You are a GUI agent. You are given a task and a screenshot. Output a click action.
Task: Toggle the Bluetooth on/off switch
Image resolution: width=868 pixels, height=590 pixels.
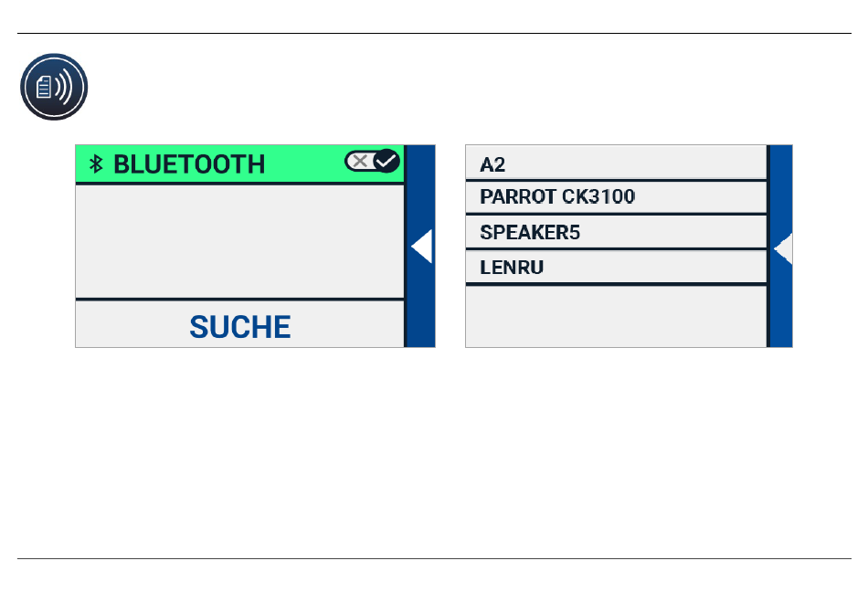click(372, 162)
